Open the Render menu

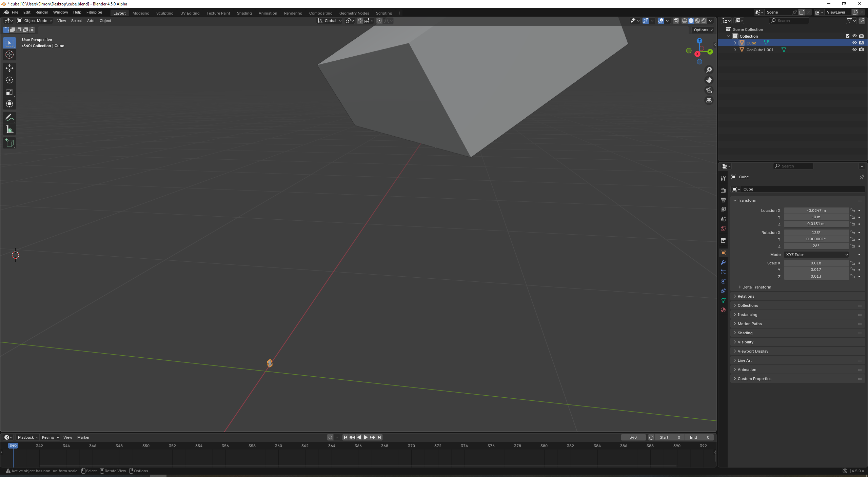point(42,12)
